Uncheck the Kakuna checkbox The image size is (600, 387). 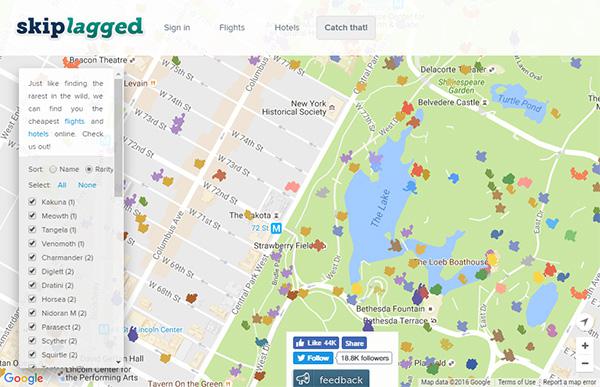click(32, 201)
